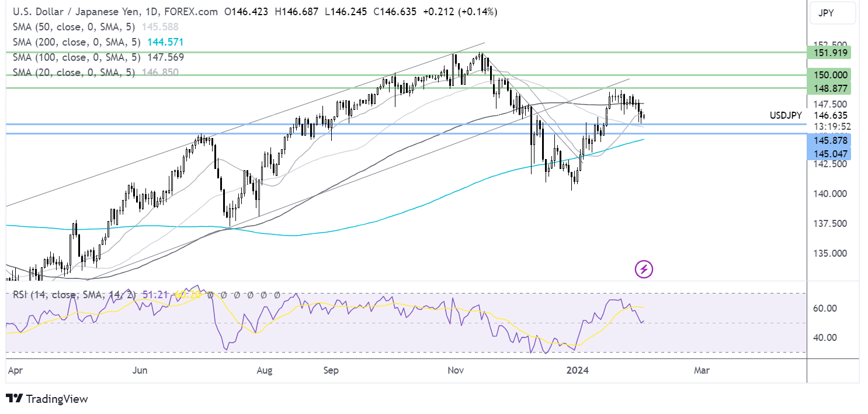
Task: Select the JPY currency button
Action: point(834,12)
